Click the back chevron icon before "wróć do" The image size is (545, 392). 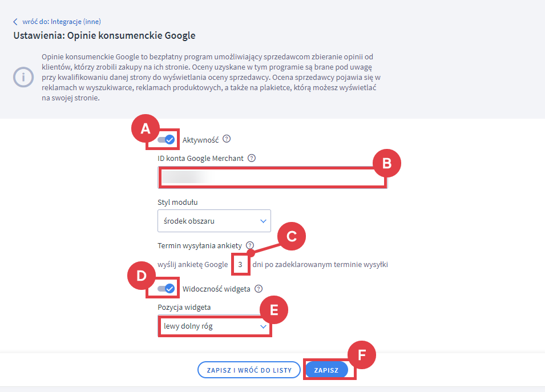pos(15,22)
